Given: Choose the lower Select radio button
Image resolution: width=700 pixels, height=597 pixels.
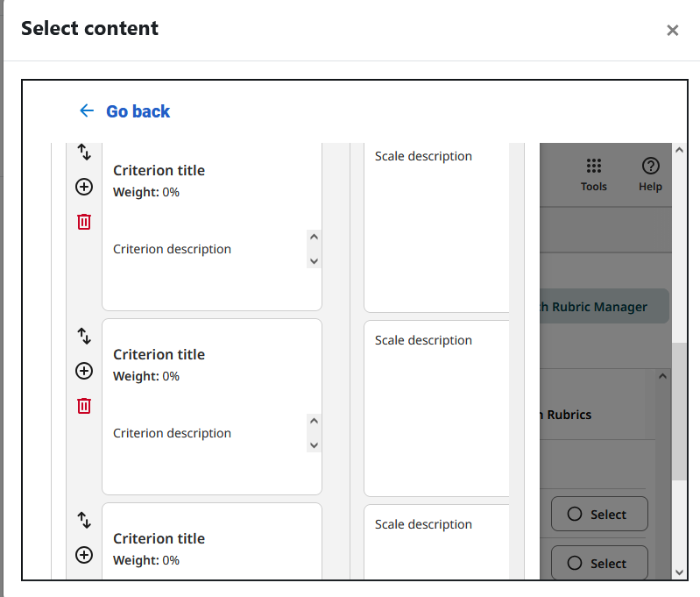Looking at the screenshot, I should coord(599,564).
